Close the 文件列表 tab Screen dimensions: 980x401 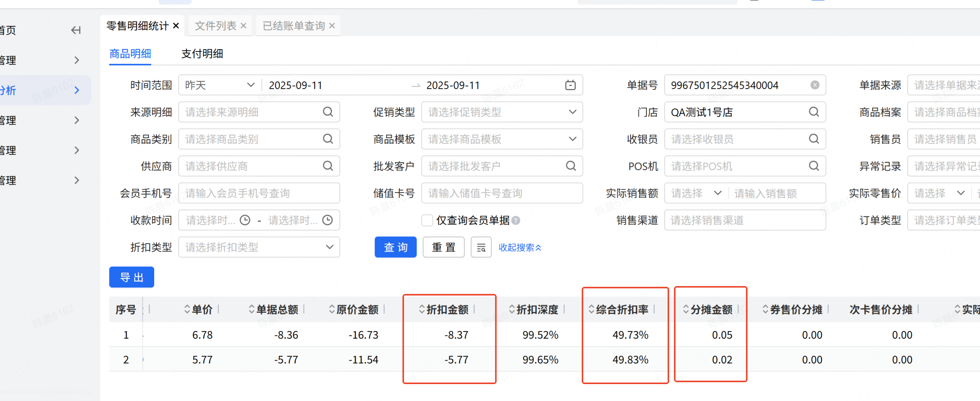pyautogui.click(x=243, y=26)
